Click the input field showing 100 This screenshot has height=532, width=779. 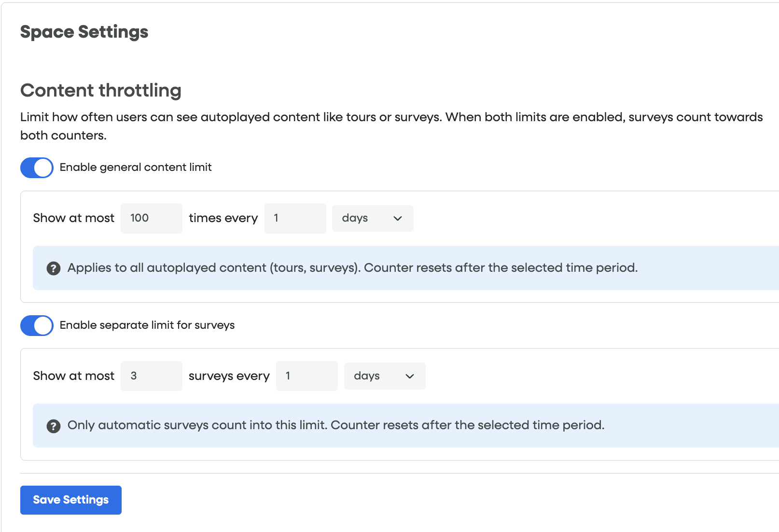[x=151, y=218]
